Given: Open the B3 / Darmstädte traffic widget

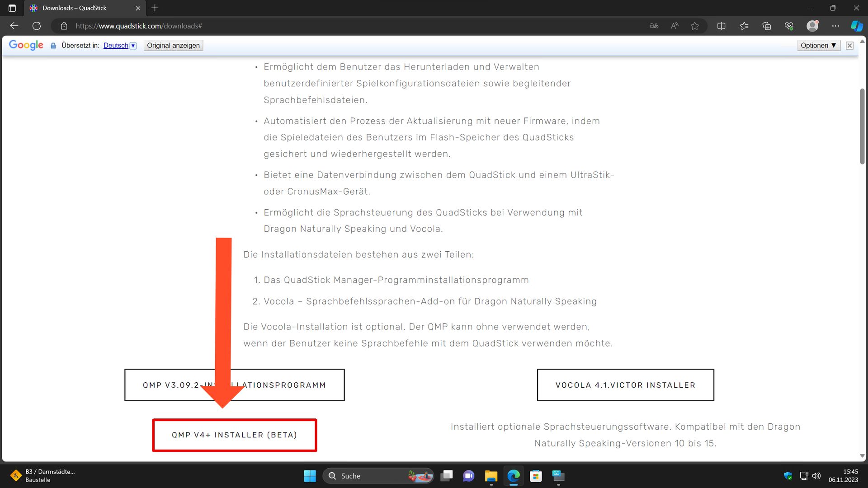Looking at the screenshot, I should tap(43, 476).
